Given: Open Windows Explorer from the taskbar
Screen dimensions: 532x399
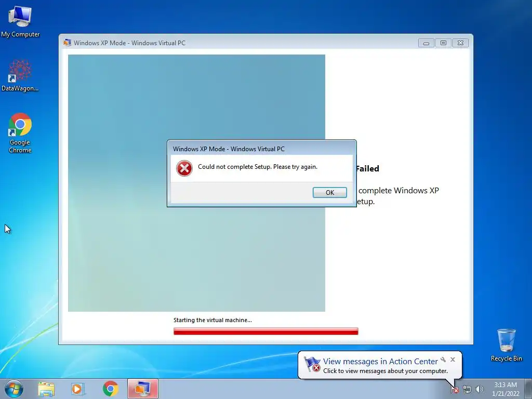Looking at the screenshot, I should click(x=46, y=389).
